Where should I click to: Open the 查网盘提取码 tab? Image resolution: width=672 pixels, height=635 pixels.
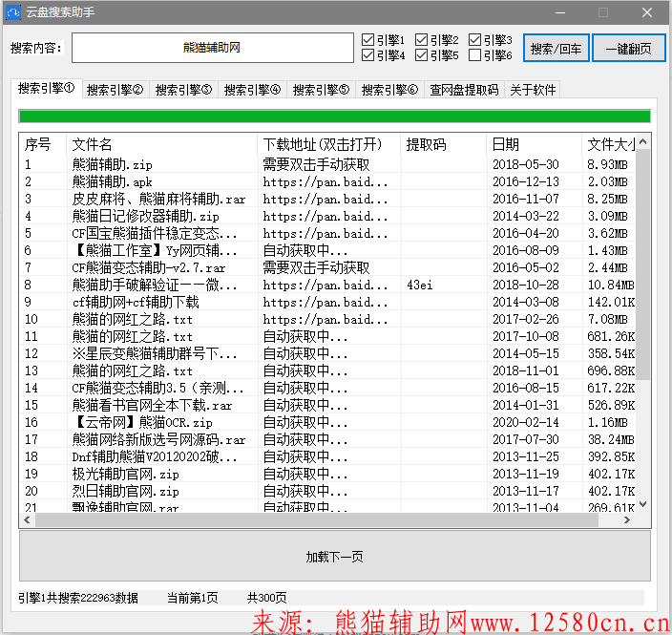click(x=464, y=90)
